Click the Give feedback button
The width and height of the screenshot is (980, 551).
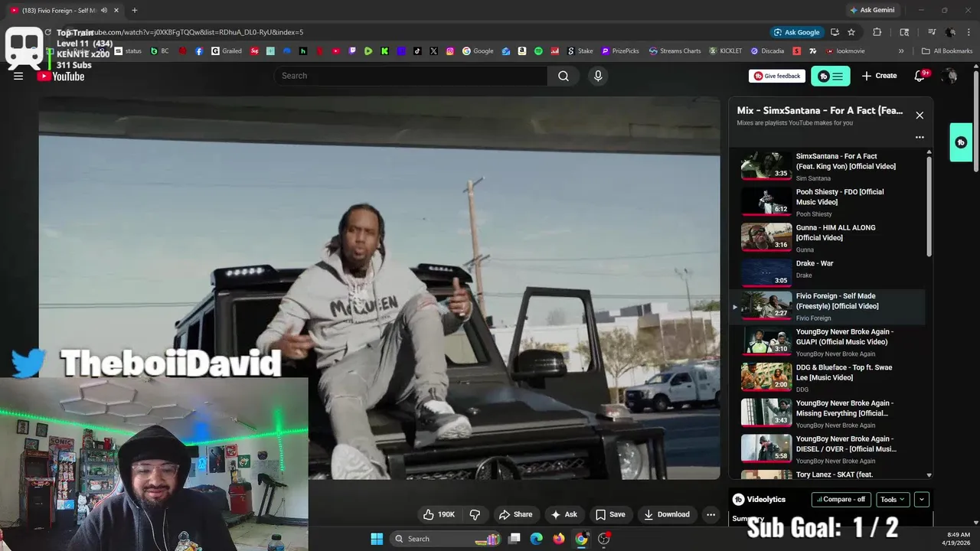(x=777, y=76)
